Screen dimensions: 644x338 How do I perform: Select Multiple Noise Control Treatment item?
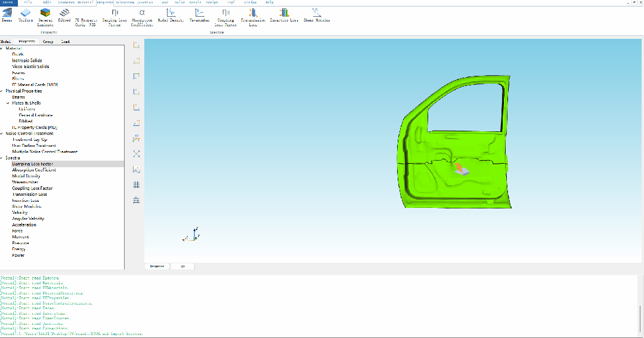tap(45, 152)
